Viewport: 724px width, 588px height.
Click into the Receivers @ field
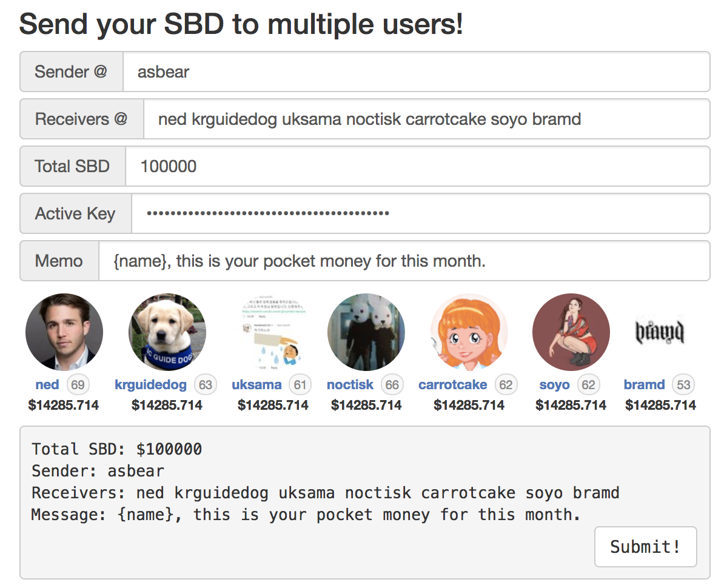[426, 119]
